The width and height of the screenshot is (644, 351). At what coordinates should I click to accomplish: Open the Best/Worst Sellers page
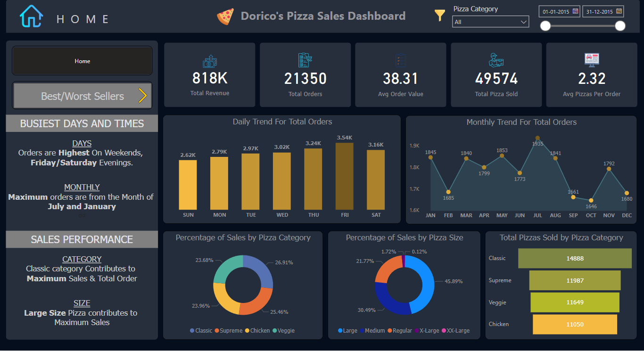pyautogui.click(x=82, y=96)
